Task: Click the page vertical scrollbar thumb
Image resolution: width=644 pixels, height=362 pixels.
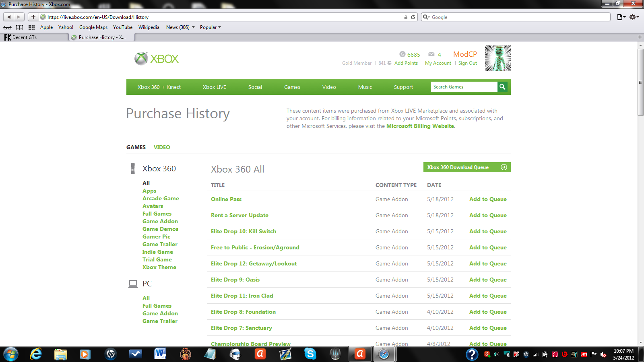Action: 641,82
